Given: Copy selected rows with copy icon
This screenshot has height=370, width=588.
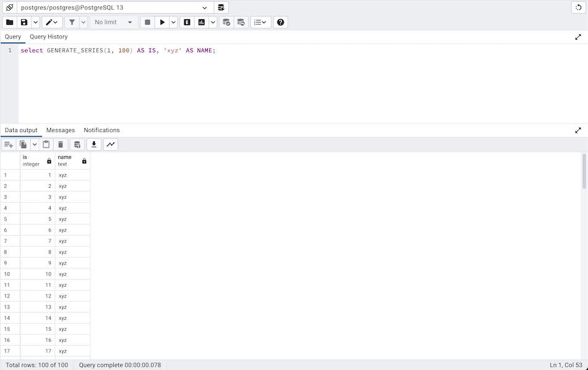Looking at the screenshot, I should (x=24, y=144).
